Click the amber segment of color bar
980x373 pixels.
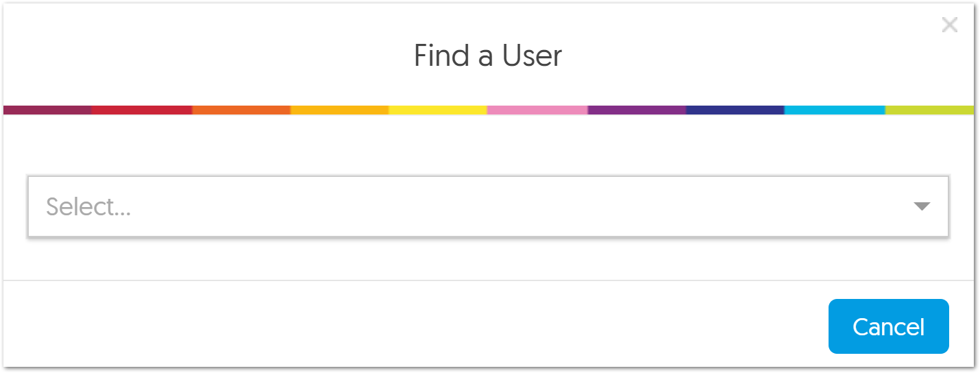click(x=340, y=110)
